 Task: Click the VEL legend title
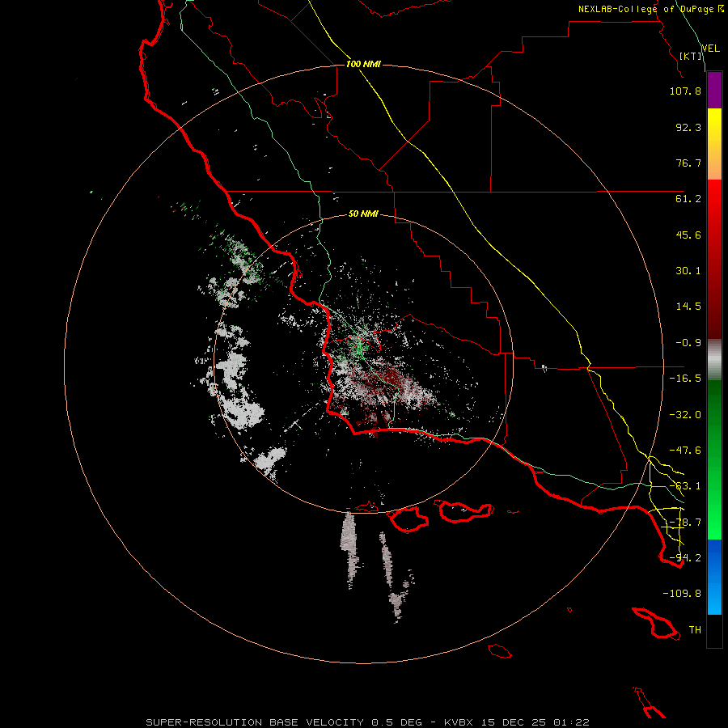pos(710,49)
